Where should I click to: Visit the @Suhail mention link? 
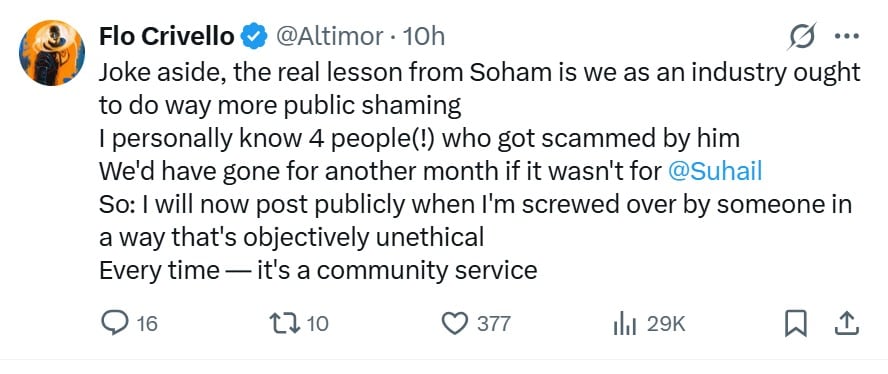[x=715, y=172]
